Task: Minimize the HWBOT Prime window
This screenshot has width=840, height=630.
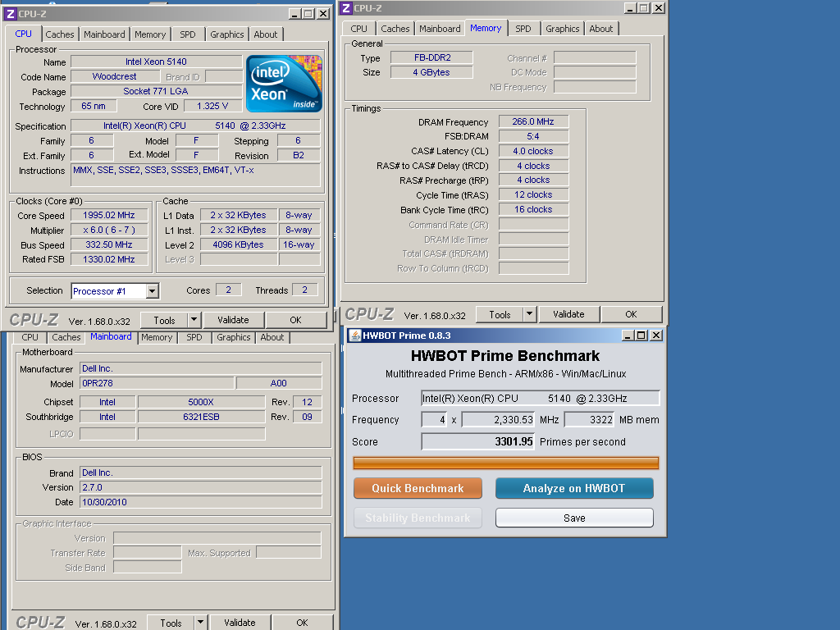Action: click(x=628, y=336)
